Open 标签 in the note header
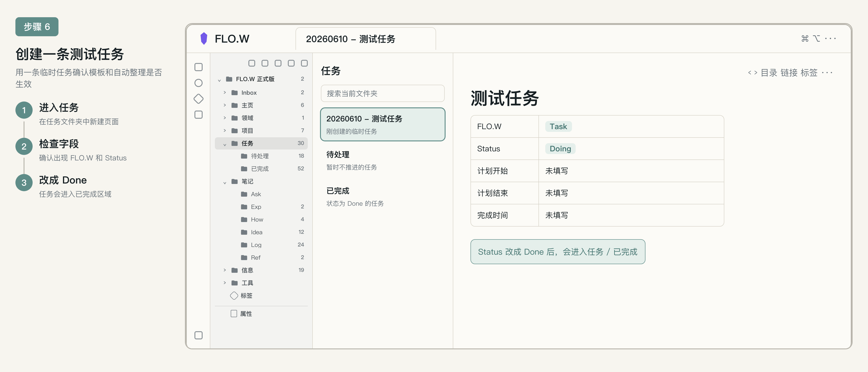The width and height of the screenshot is (868, 372). click(809, 72)
